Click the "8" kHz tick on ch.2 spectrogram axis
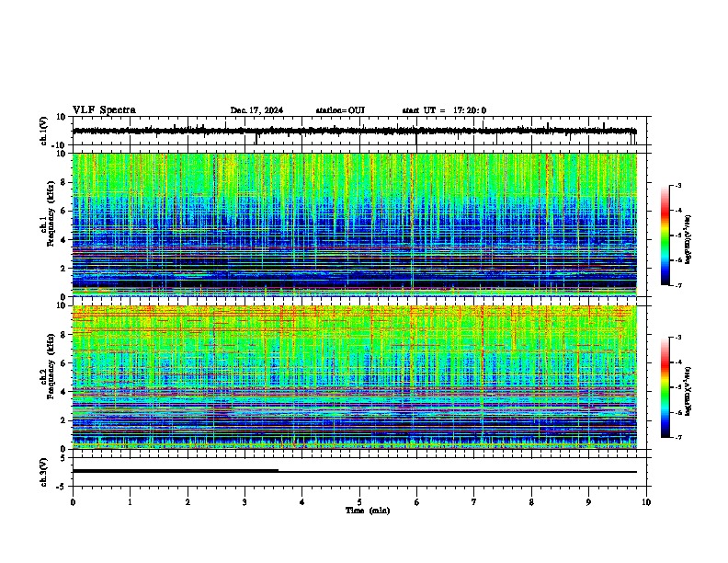 [x=64, y=335]
